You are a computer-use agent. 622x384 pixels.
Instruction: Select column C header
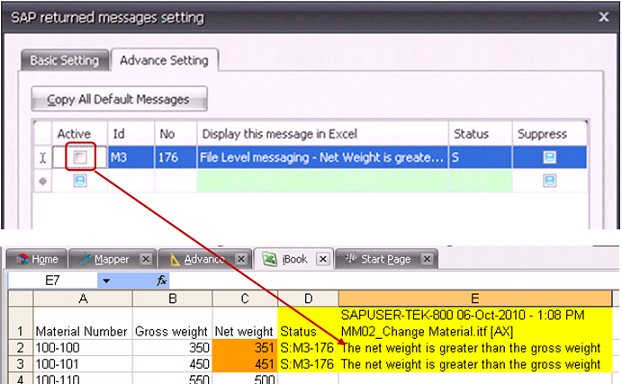(x=245, y=298)
